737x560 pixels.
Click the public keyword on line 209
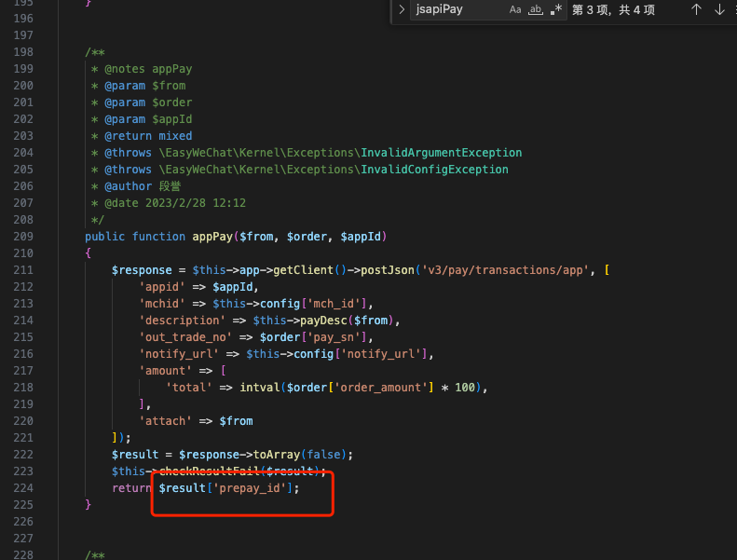[104, 237]
